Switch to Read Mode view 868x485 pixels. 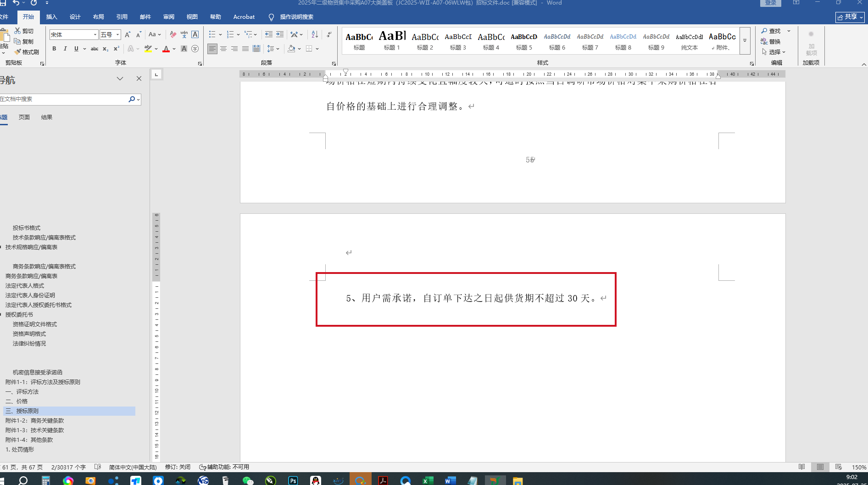[x=801, y=467]
